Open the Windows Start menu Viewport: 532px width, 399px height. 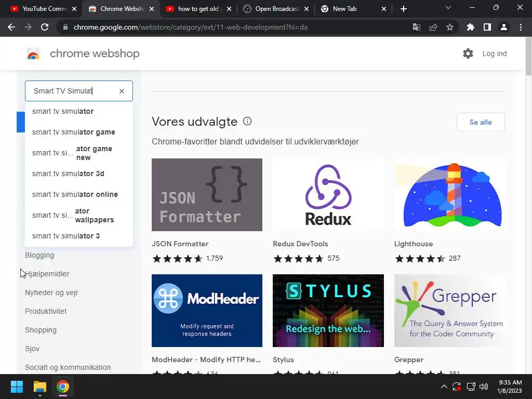coord(17,387)
